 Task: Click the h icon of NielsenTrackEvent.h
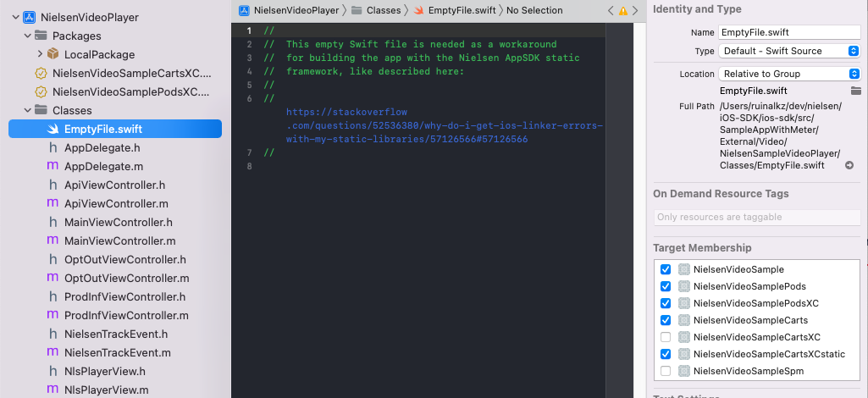point(53,334)
